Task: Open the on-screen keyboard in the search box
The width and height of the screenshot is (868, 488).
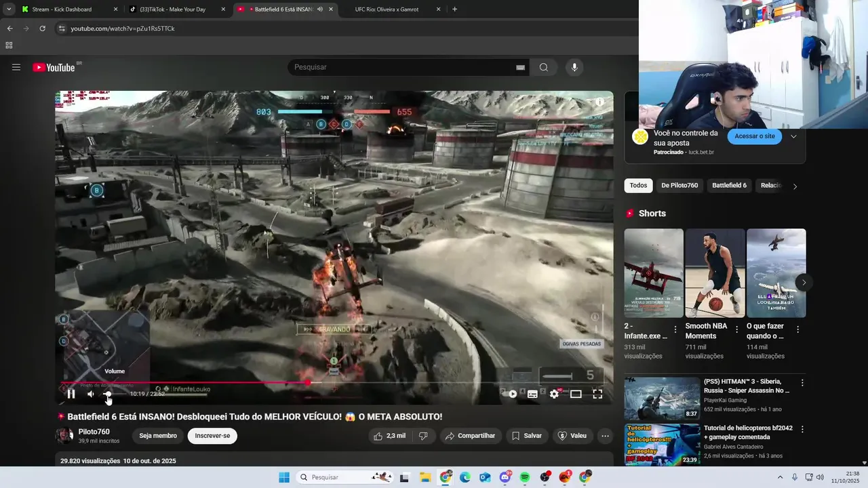Action: [520, 67]
